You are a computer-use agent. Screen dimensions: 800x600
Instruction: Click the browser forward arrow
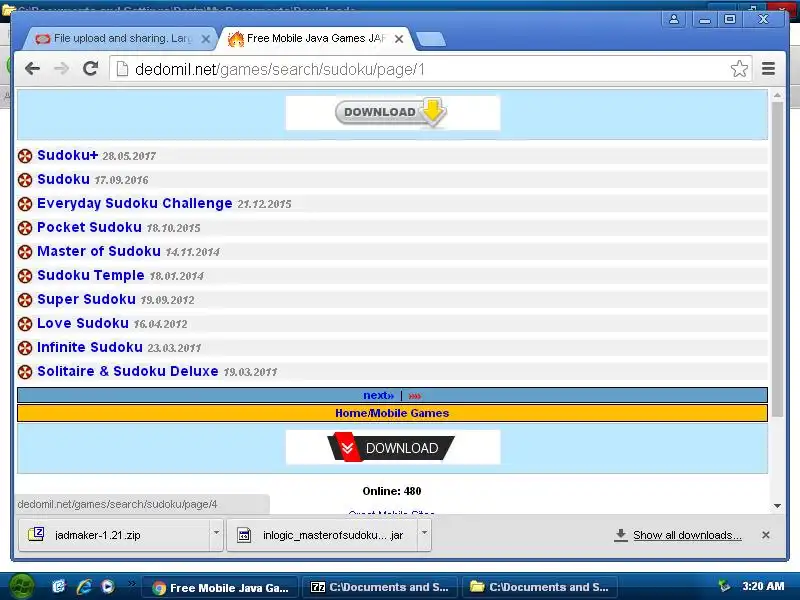click(x=61, y=68)
